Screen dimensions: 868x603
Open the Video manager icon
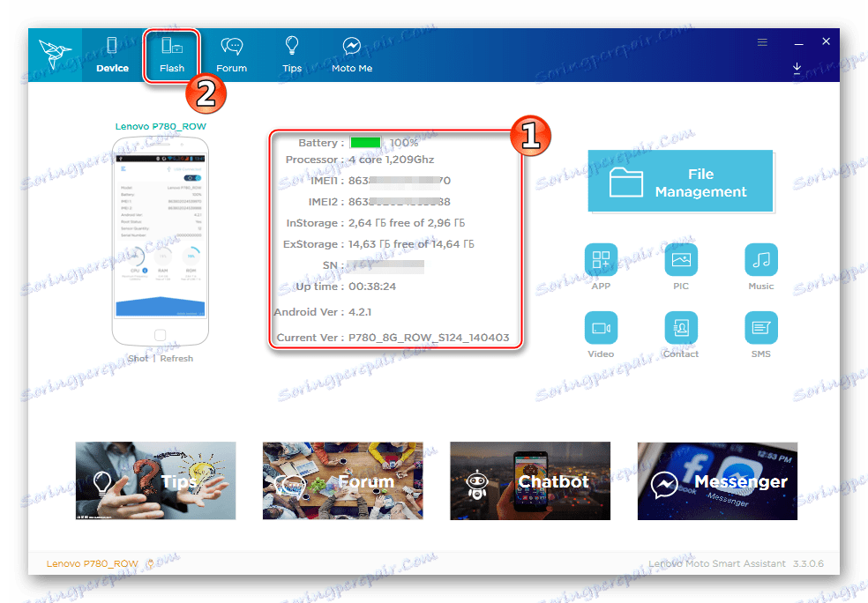pyautogui.click(x=601, y=327)
